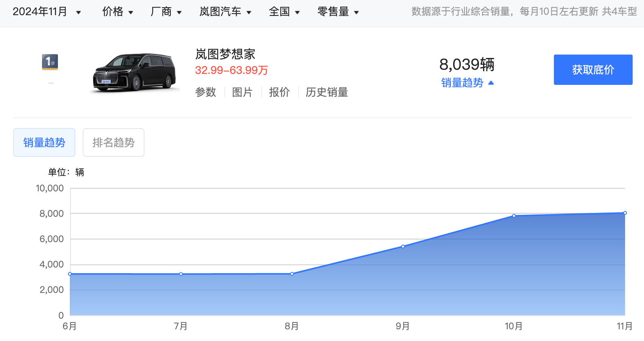Click the 获取底价 button
This screenshot has width=644, height=341.
click(x=593, y=70)
